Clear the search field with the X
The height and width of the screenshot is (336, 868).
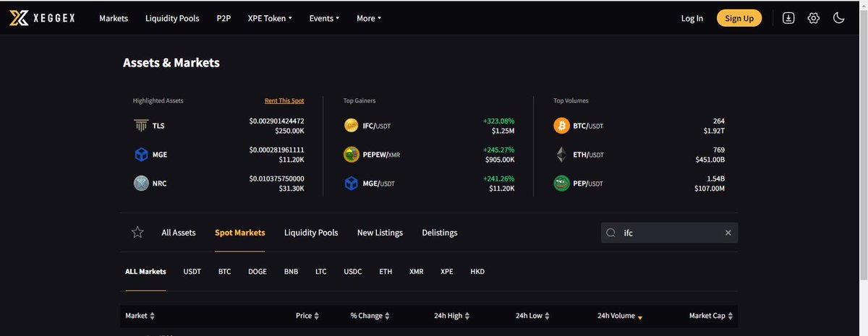728,233
